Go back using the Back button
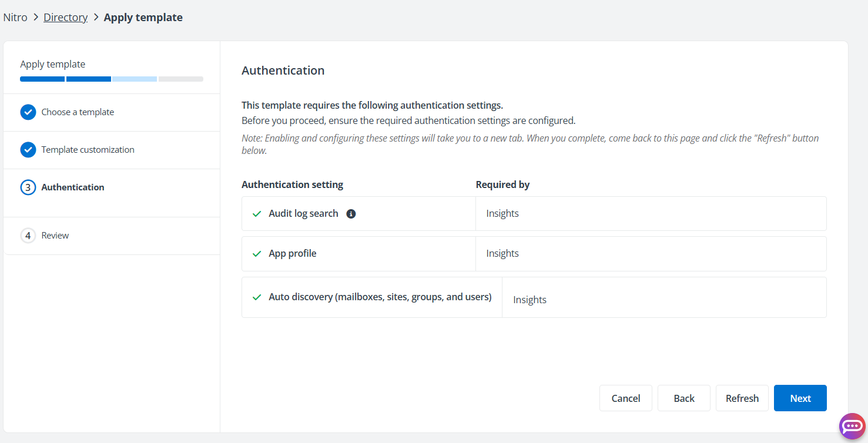The image size is (868, 443). coord(683,398)
